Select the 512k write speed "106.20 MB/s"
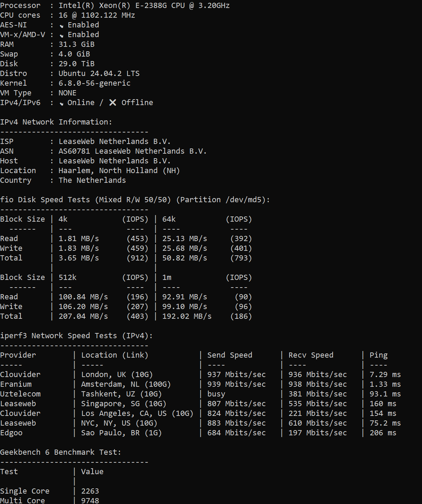Viewport: 422px width, 504px height. (x=83, y=307)
